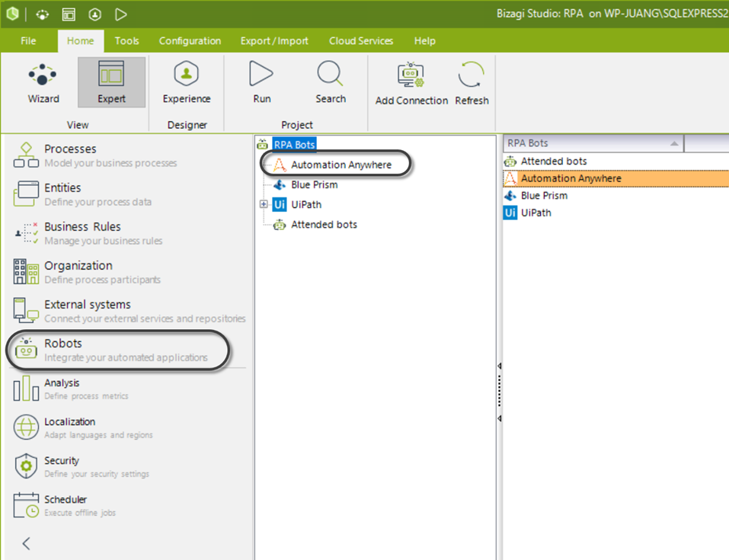Open the Organization module
Image resolution: width=729 pixels, height=560 pixels.
(87, 272)
